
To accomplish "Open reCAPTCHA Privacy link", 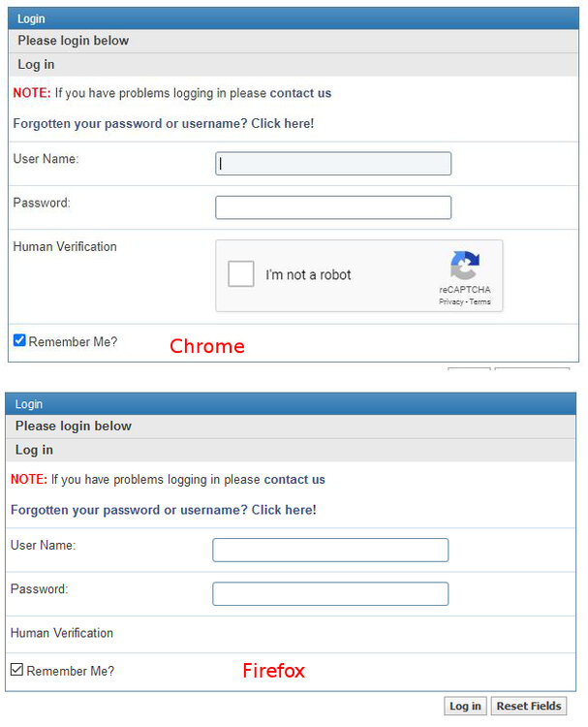I will (450, 301).
